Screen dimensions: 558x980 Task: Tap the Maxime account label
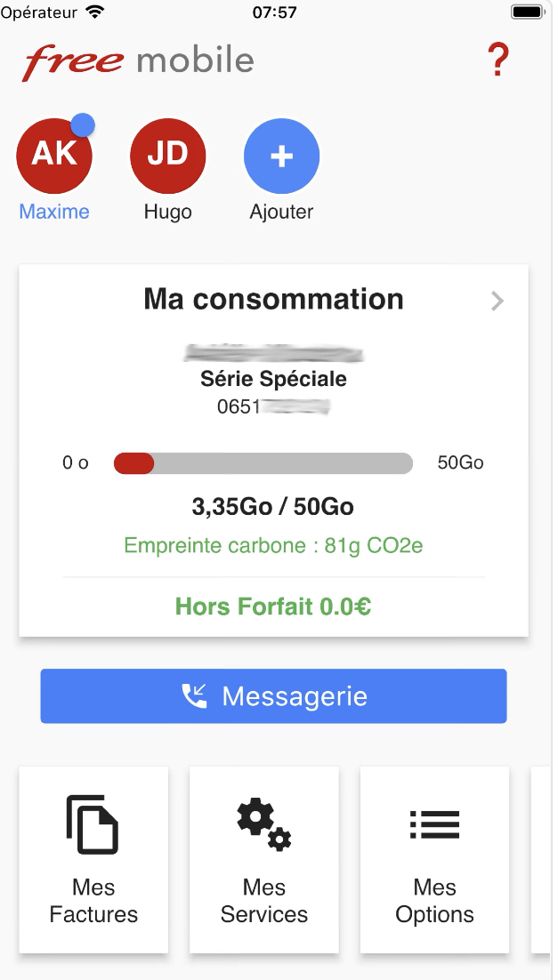[54, 212]
